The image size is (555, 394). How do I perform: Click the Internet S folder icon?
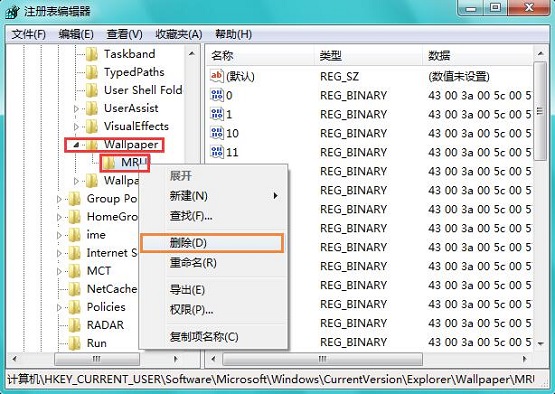coord(75,253)
